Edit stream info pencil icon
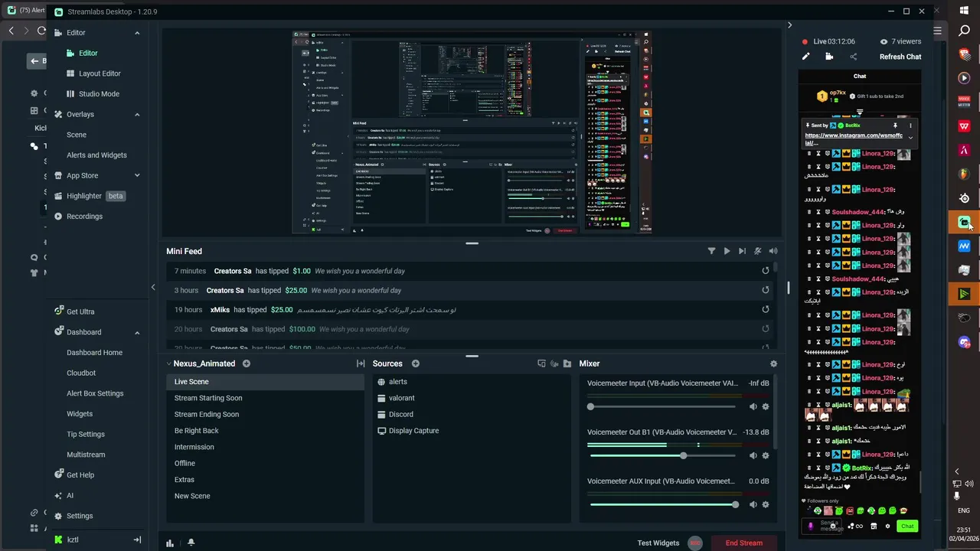This screenshot has width=980, height=551. [805, 57]
